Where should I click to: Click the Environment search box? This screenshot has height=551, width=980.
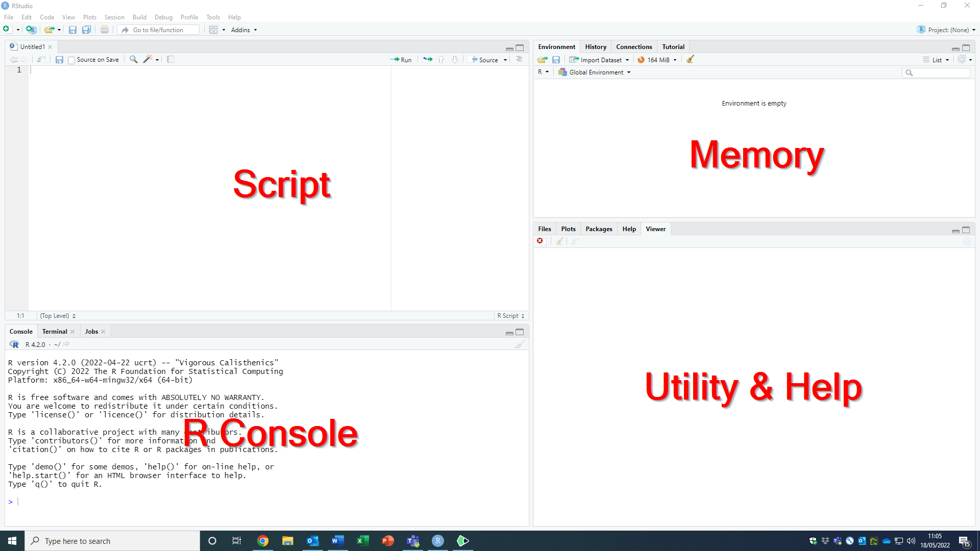pos(936,73)
